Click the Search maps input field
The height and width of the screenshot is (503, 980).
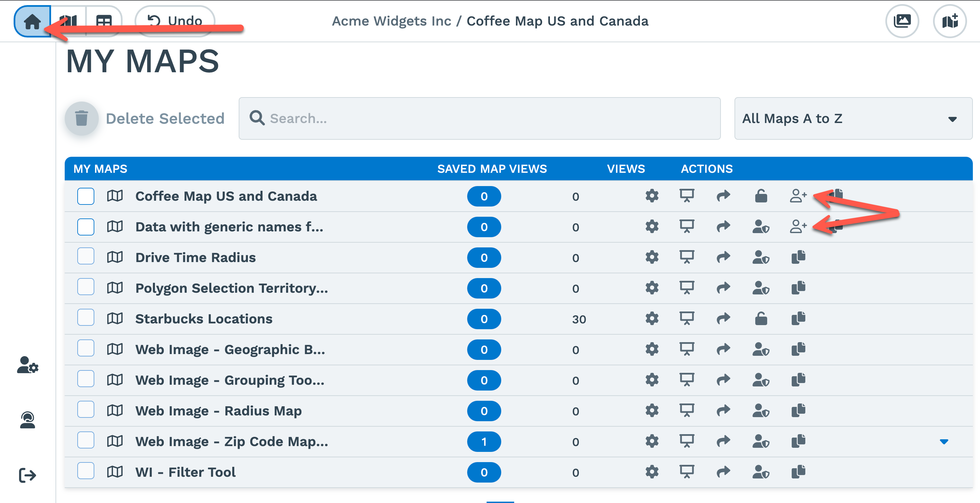(479, 119)
